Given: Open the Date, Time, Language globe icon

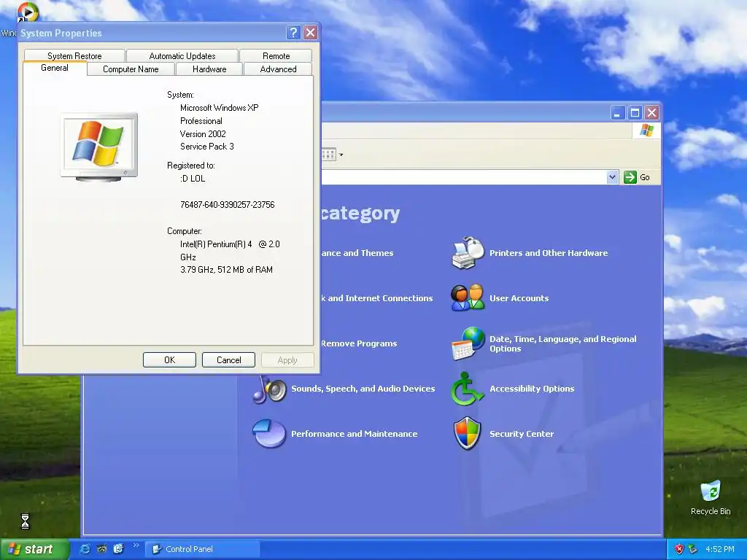Looking at the screenshot, I should (468, 343).
